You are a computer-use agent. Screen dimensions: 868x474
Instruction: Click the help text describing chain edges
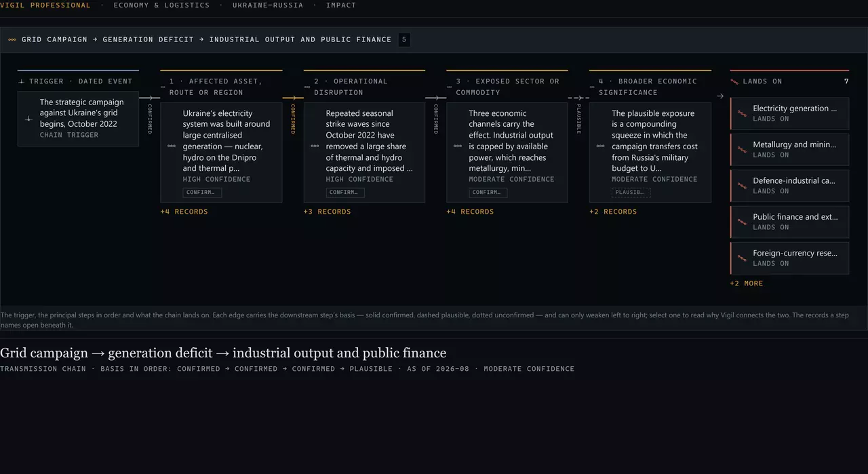click(425, 319)
